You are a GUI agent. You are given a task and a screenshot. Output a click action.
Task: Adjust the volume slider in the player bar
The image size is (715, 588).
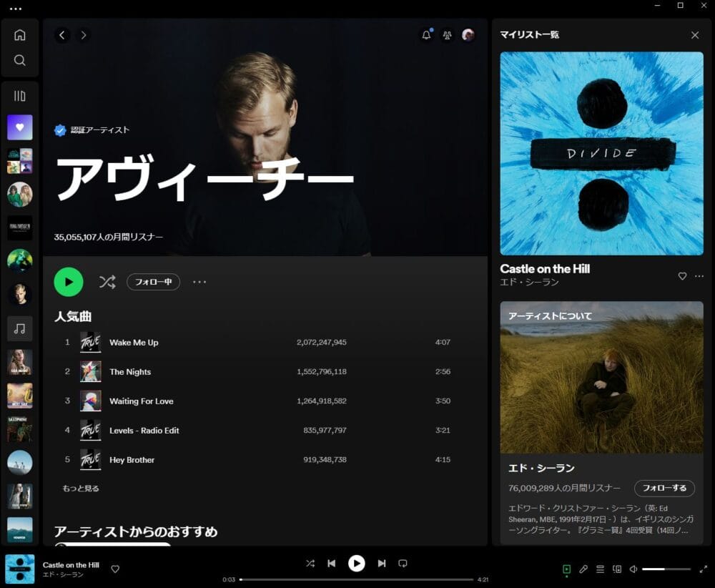tap(666, 569)
